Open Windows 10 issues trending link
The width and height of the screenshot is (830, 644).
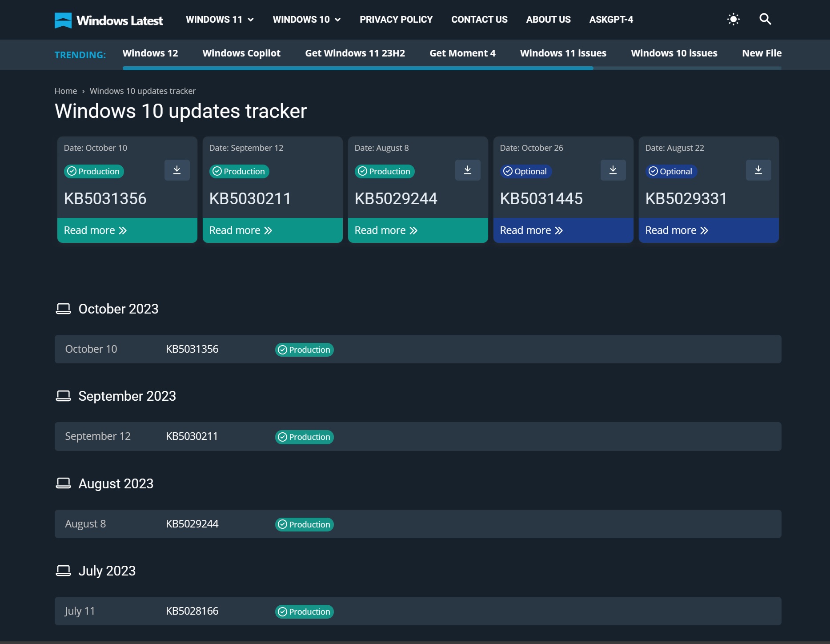tap(674, 53)
